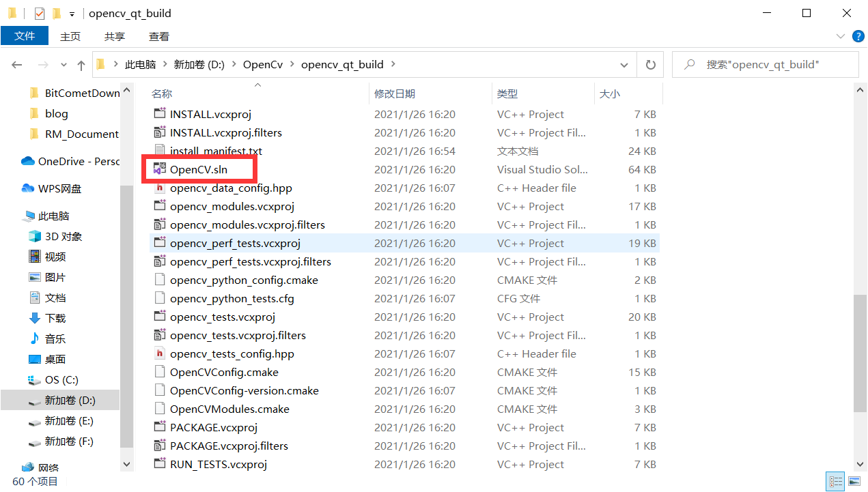This screenshot has height=492, width=868.
Task: Select file opencv_python_tests.cfg
Action: [404, 298]
